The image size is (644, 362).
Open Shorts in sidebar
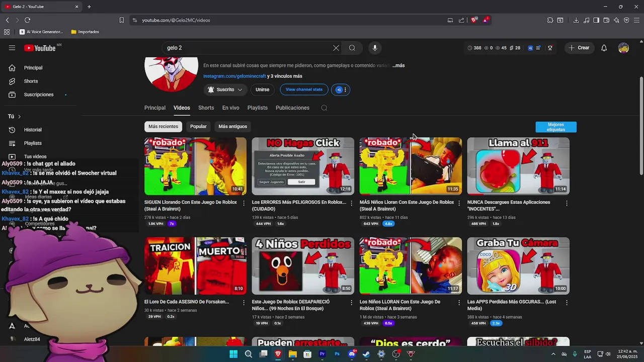coord(31,81)
